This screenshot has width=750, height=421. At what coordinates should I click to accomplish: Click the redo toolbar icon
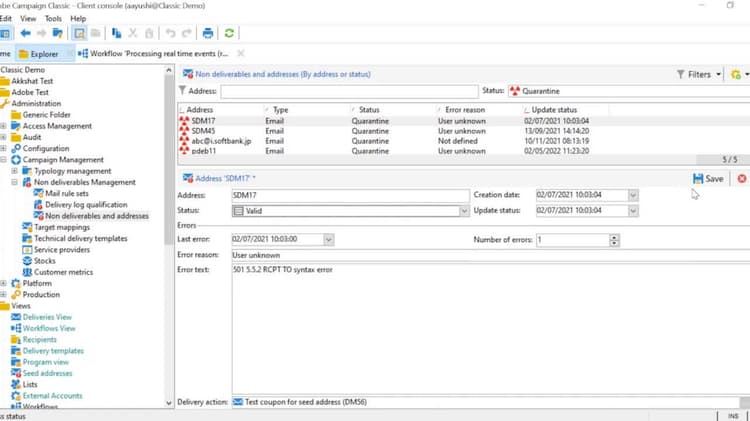pyautogui.click(x=187, y=33)
